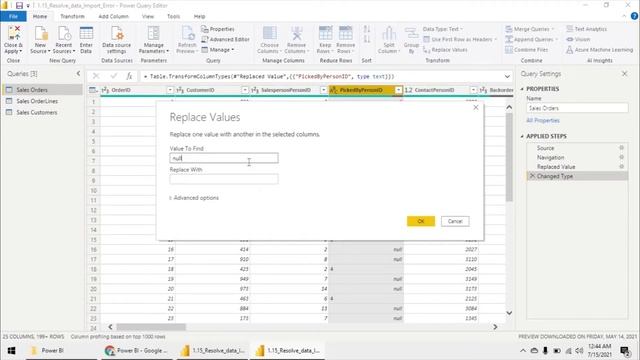
Task: Collapse the Queries pane
Action: 78,73
